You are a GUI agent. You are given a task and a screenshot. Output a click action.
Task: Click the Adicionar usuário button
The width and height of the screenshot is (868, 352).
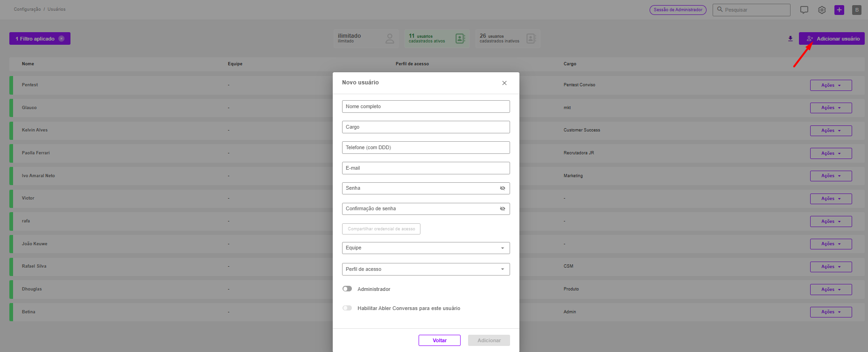point(832,39)
